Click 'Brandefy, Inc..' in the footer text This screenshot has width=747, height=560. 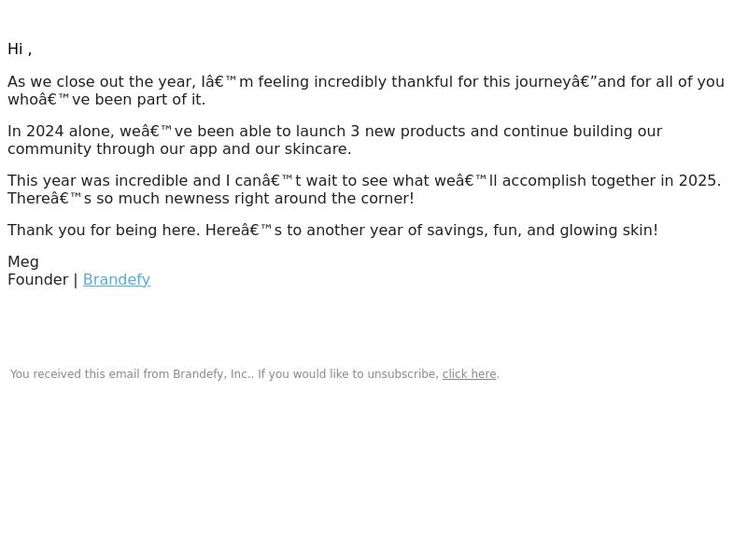(214, 374)
